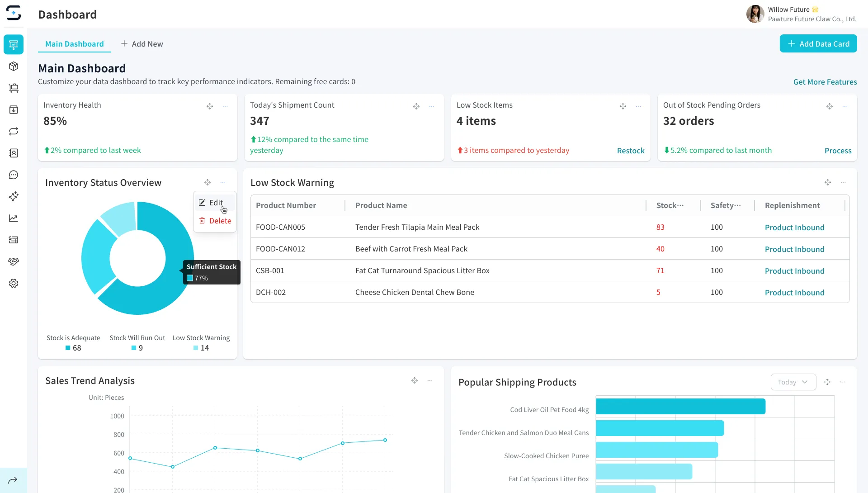Open the Today time range dropdown
The height and width of the screenshot is (493, 868).
point(793,382)
